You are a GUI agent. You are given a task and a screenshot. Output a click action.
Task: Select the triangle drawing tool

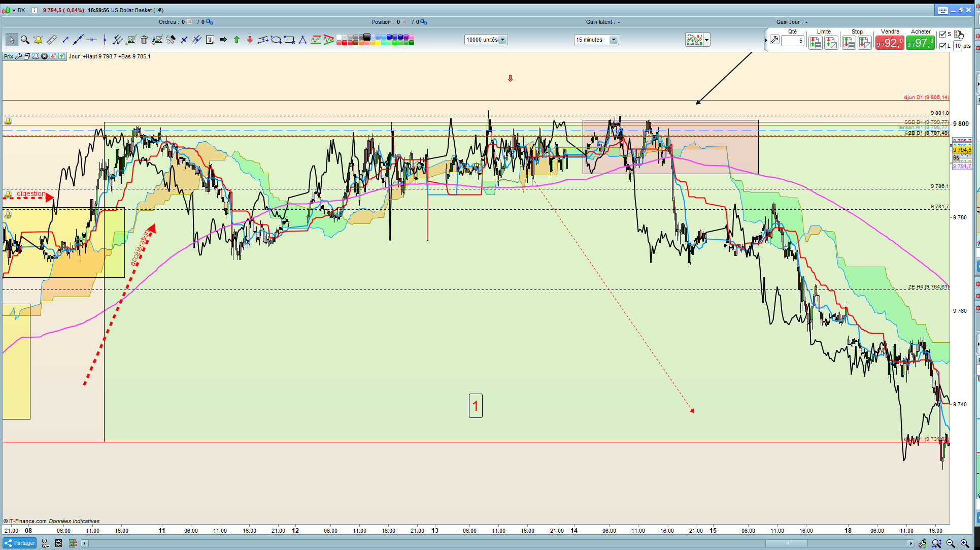[302, 40]
